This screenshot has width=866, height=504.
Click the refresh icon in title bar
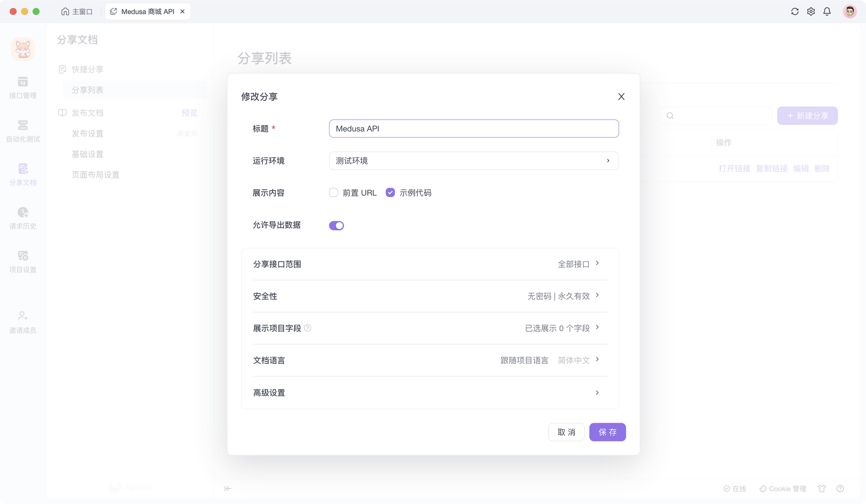pos(795,12)
